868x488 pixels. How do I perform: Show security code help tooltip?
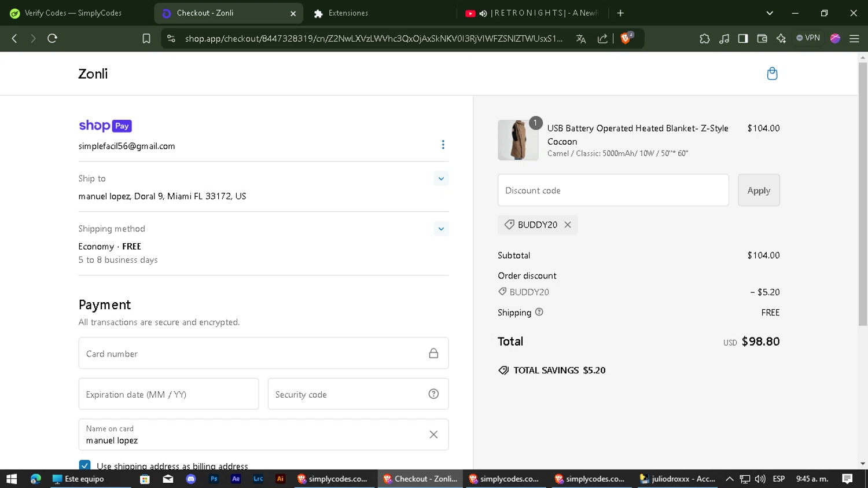[433, 394]
